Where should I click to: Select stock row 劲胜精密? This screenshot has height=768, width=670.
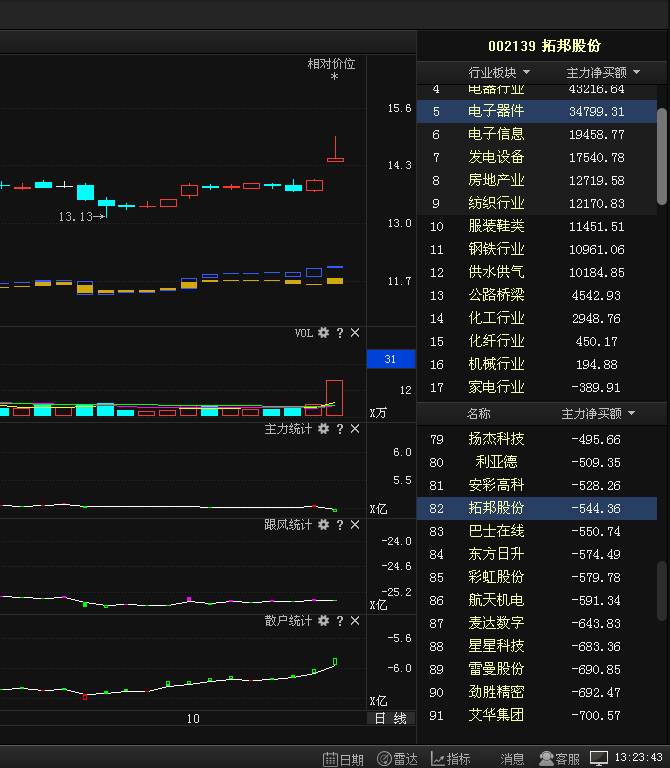[537, 693]
